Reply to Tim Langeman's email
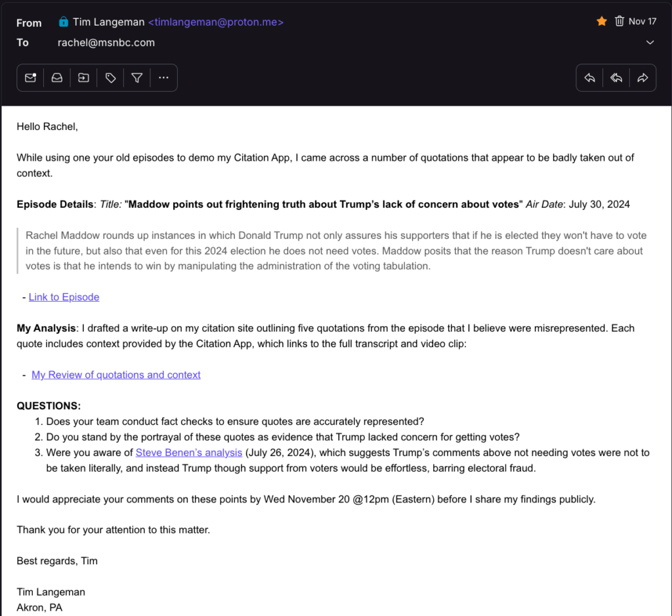The image size is (672, 616). coord(589,78)
